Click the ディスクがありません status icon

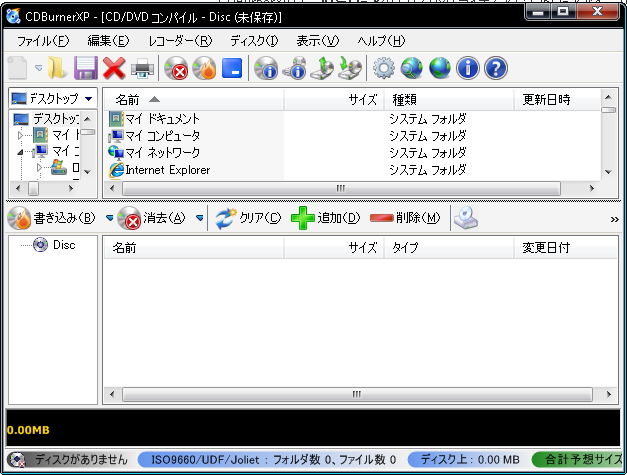point(17,460)
